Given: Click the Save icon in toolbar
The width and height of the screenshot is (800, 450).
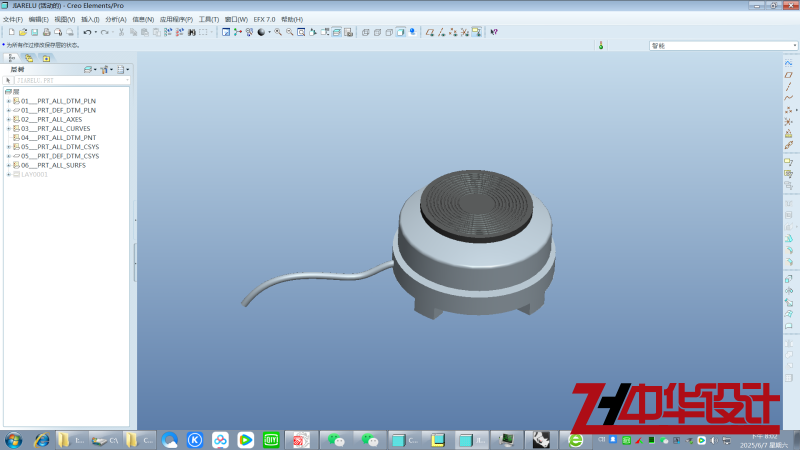Looking at the screenshot, I should pyautogui.click(x=35, y=32).
